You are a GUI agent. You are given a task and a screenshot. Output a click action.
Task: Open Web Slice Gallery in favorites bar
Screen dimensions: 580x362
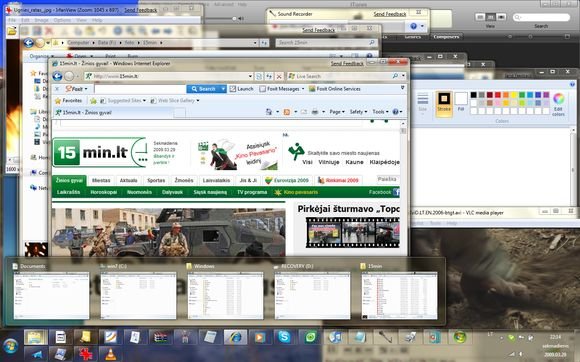point(175,101)
